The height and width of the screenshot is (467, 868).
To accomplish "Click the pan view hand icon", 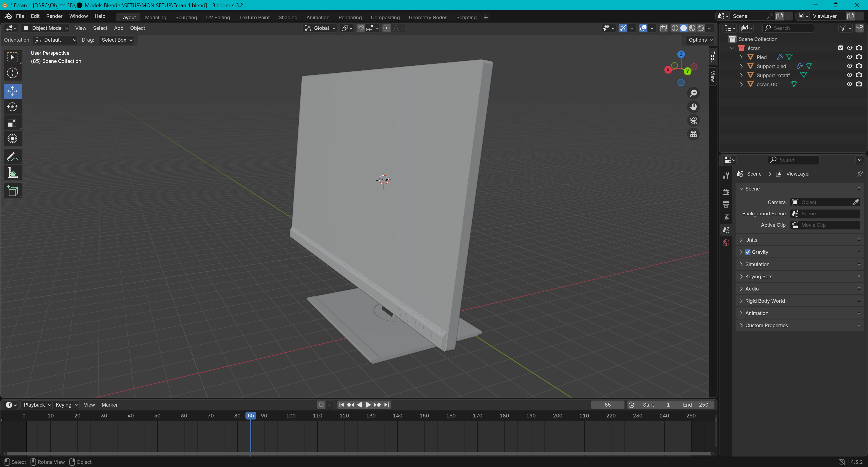I will 693,107.
